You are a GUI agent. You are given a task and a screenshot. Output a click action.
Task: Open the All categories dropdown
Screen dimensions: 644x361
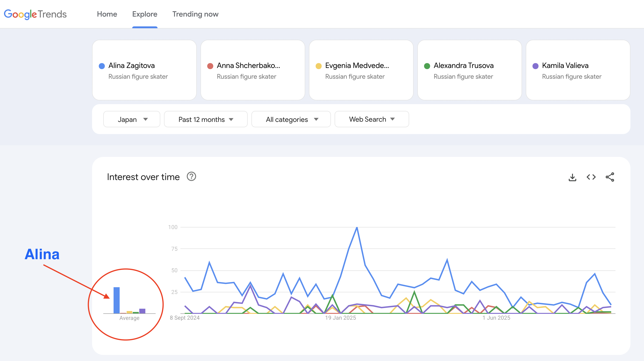291,119
